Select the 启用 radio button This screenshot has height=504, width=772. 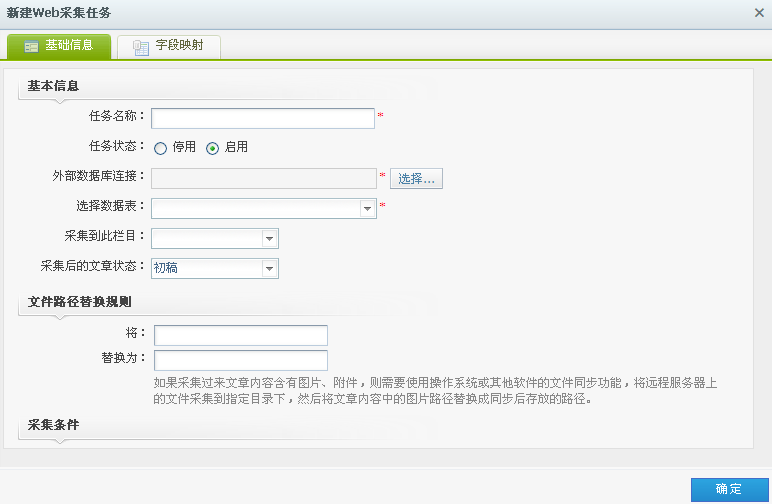pyautogui.click(x=212, y=148)
